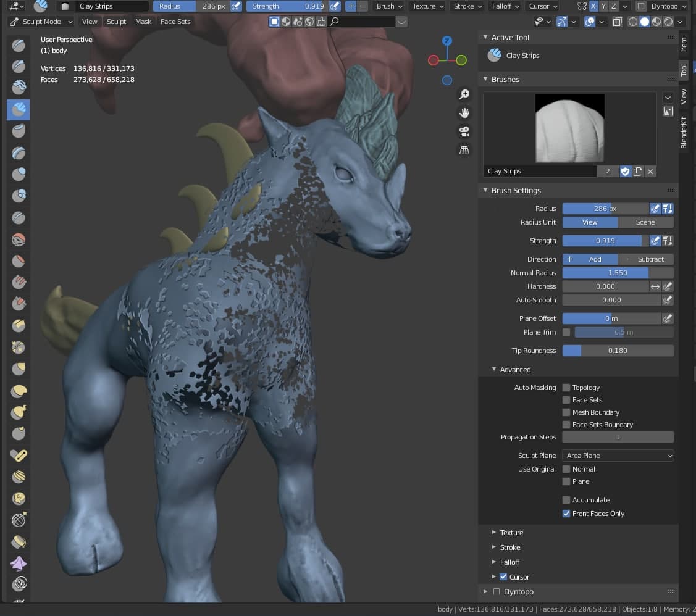Open the Mask menu
This screenshot has width=696, height=616.
(143, 22)
